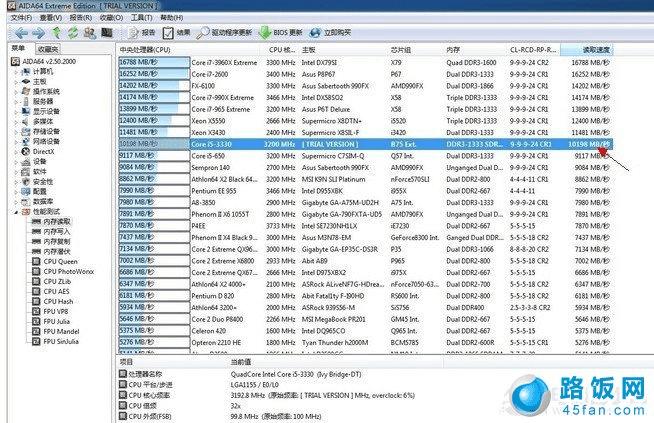Select the FX-6100 result row

(365, 86)
